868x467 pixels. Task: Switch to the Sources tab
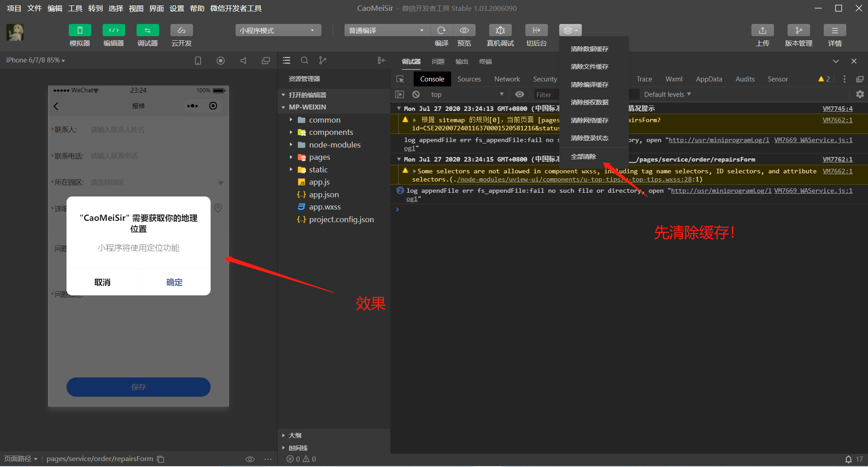click(469, 79)
